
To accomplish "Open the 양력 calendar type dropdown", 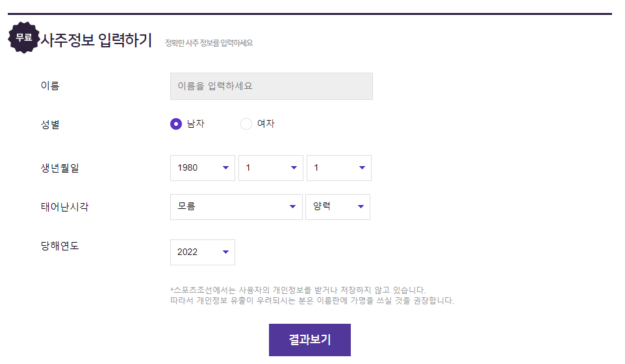I will (338, 207).
